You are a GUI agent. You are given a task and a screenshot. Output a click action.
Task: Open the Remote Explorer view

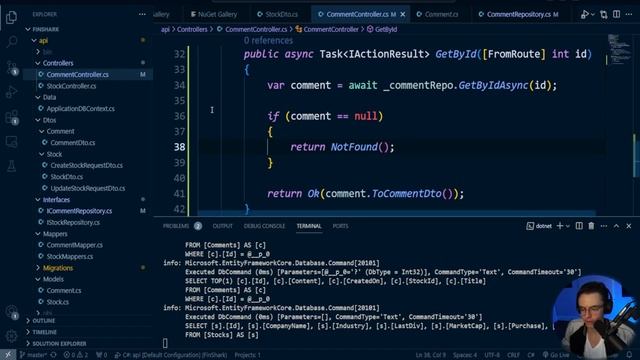(11, 142)
